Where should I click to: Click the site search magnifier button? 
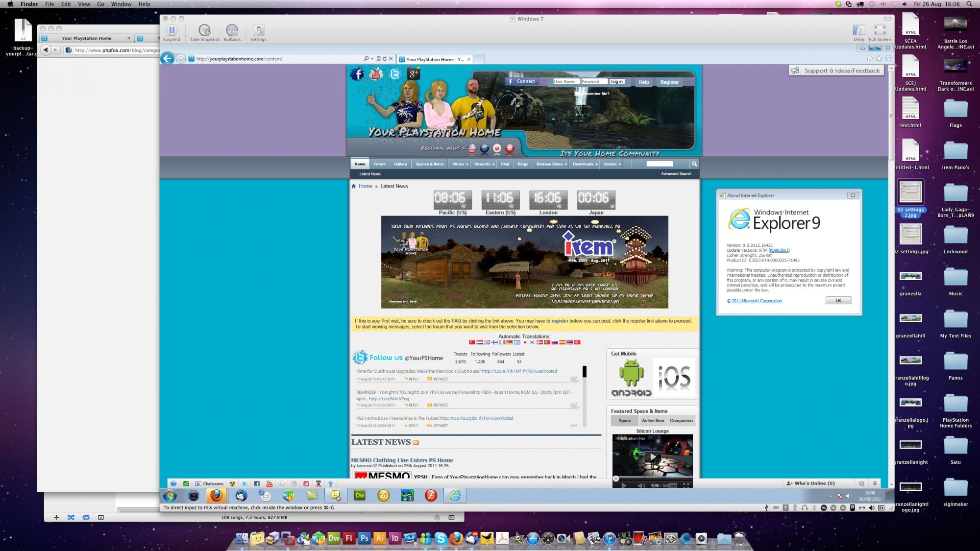click(694, 164)
